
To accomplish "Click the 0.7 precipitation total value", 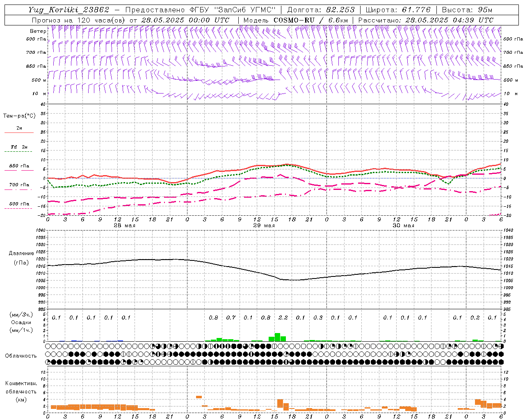I will click(x=231, y=318).
